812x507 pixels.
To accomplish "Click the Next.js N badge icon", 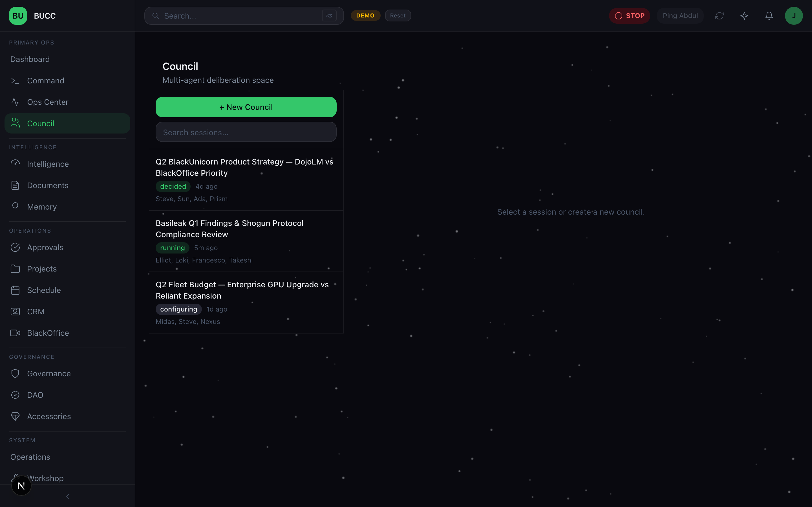I will 21,486.
